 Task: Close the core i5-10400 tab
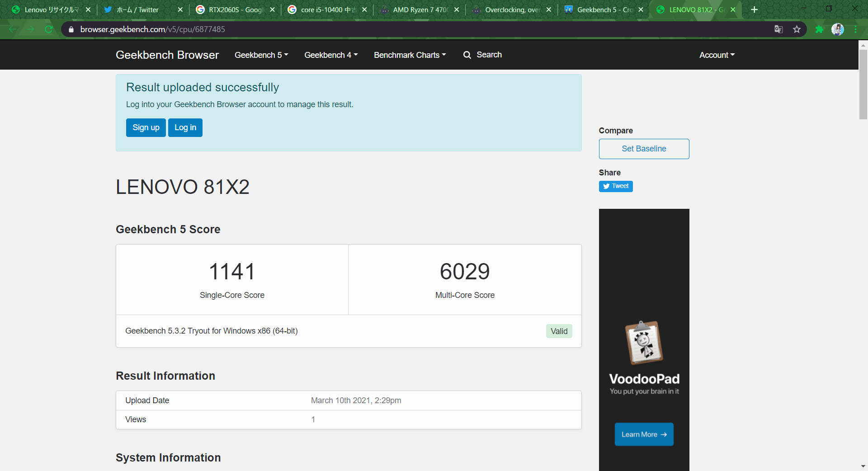[x=365, y=9]
